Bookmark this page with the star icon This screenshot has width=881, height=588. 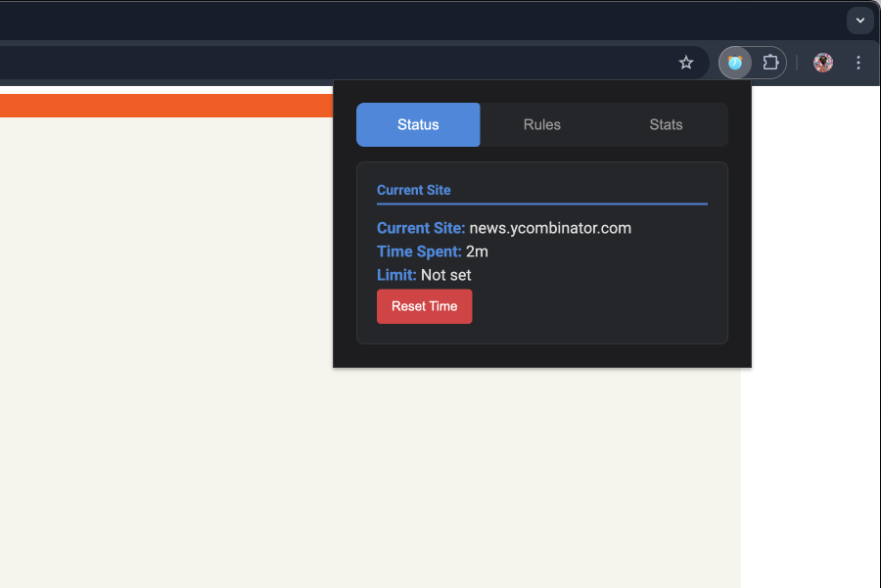686,63
